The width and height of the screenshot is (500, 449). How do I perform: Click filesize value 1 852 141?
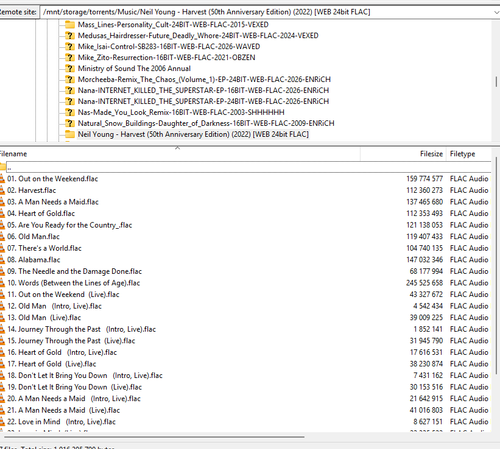point(428,329)
